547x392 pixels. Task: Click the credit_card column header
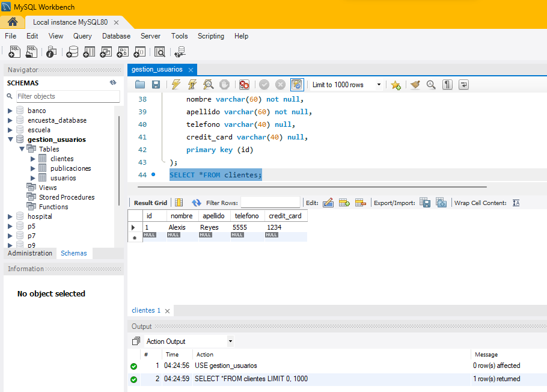(285, 216)
